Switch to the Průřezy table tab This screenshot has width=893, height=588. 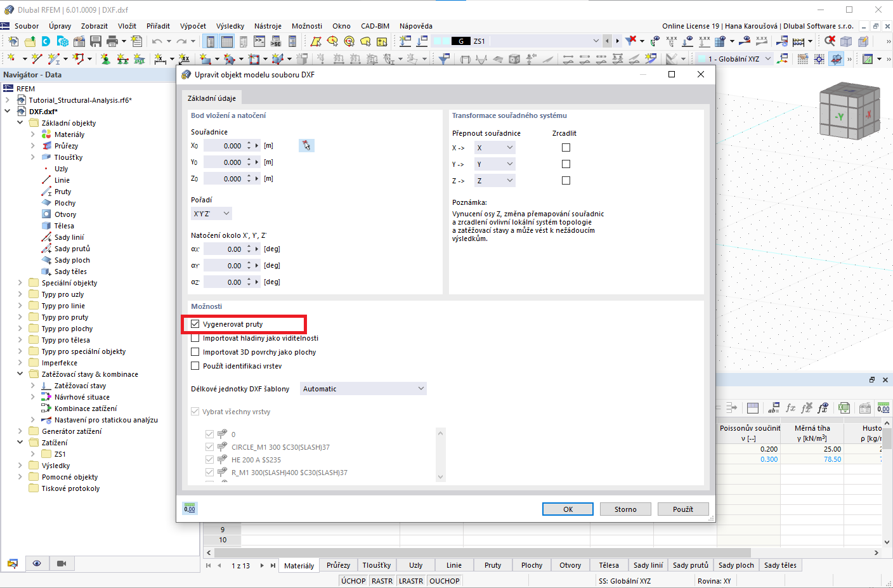click(x=337, y=565)
